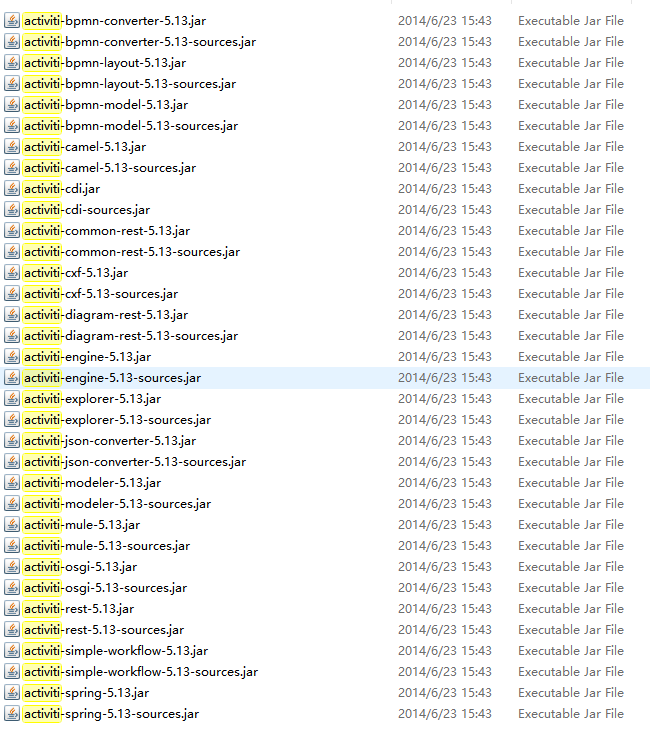Image resolution: width=650 pixels, height=736 pixels.
Task: Click the icon of highlighted activiti-engine-5.13-sources.jar
Action: (x=12, y=378)
